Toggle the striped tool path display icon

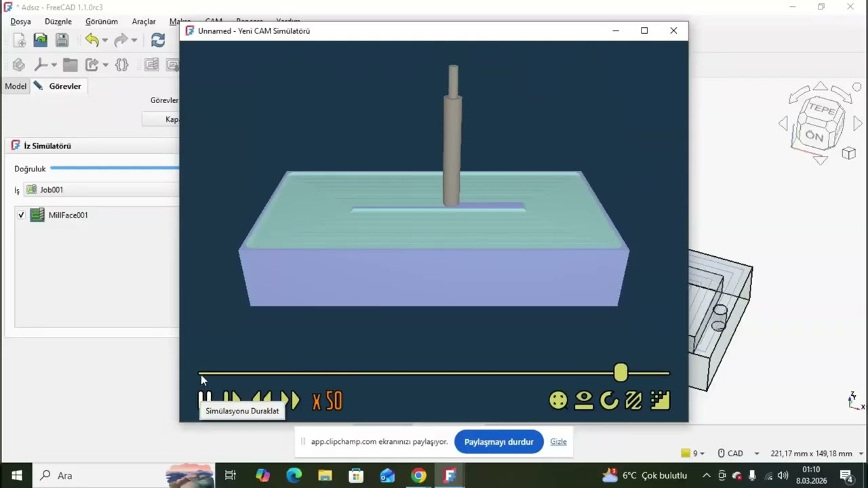pyautogui.click(x=634, y=401)
